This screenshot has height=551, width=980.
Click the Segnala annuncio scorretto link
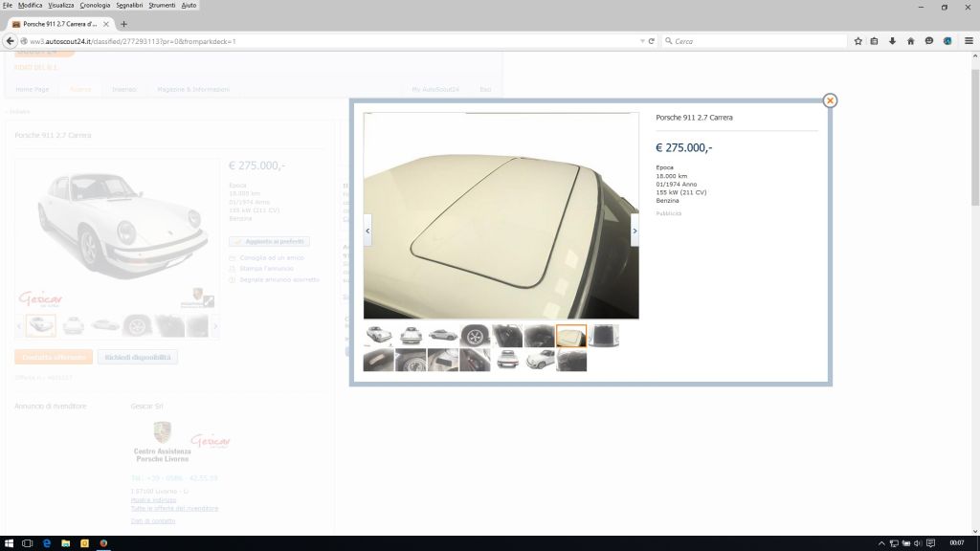click(x=279, y=280)
